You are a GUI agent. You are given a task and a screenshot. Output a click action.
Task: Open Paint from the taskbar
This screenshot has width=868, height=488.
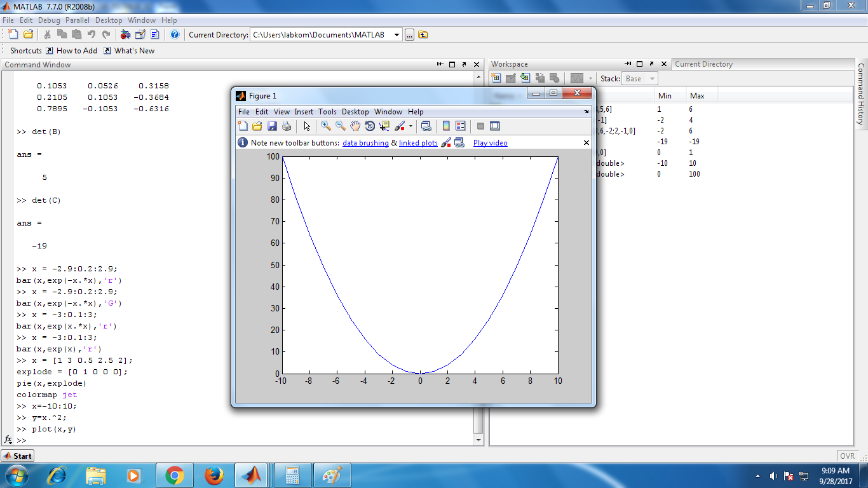(332, 475)
